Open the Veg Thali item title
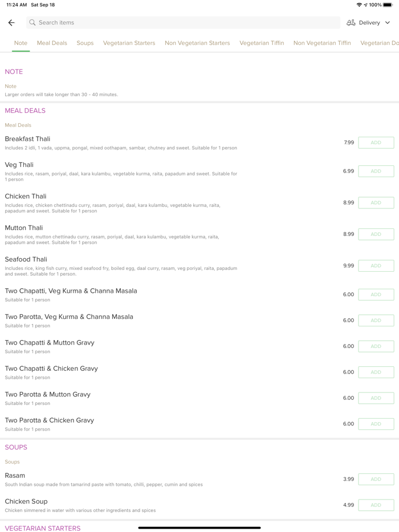This screenshot has width=399, height=532. (19, 165)
